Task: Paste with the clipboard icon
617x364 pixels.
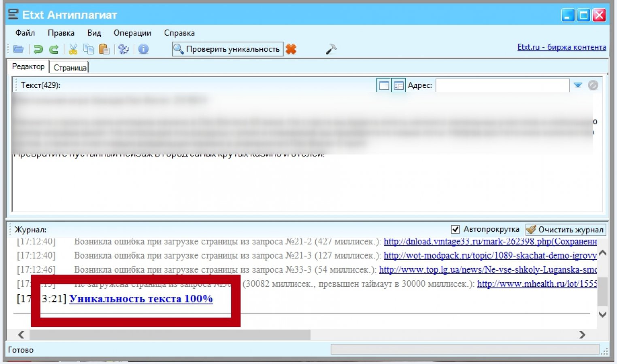Action: [104, 49]
